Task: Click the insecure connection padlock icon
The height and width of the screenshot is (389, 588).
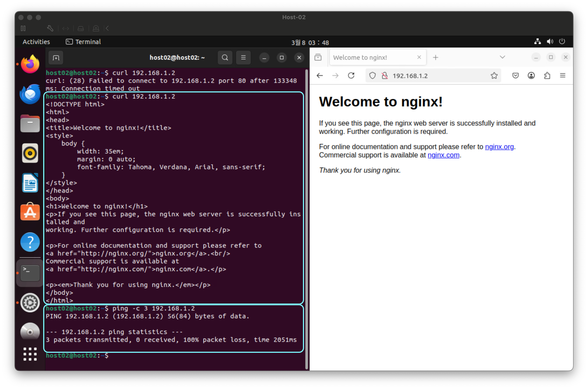Action: point(385,75)
